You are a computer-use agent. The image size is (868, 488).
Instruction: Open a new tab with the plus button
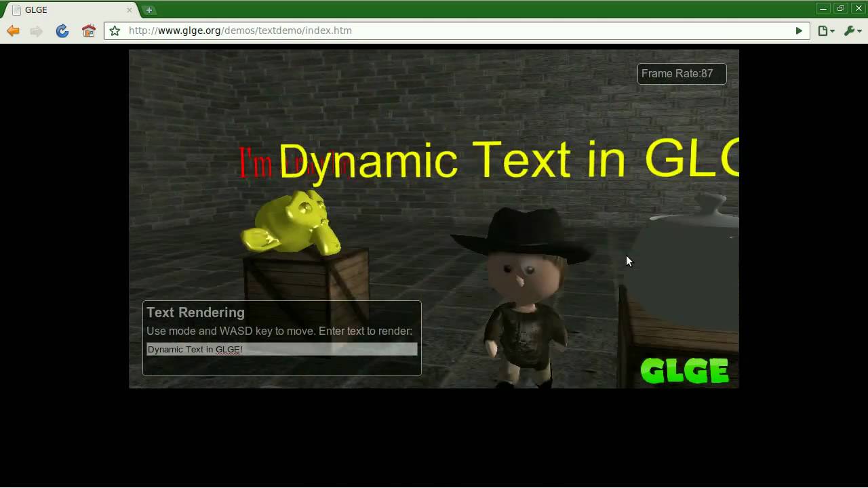[149, 9]
